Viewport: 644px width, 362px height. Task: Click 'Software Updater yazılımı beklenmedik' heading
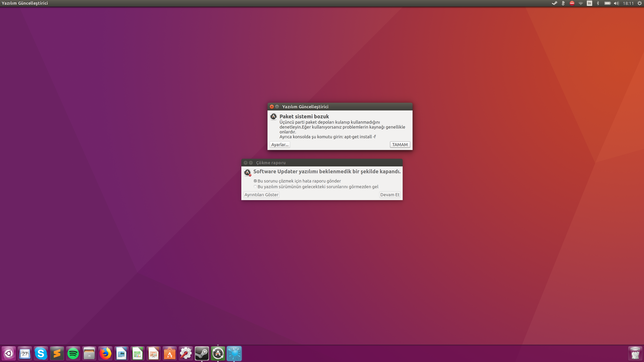tap(327, 171)
